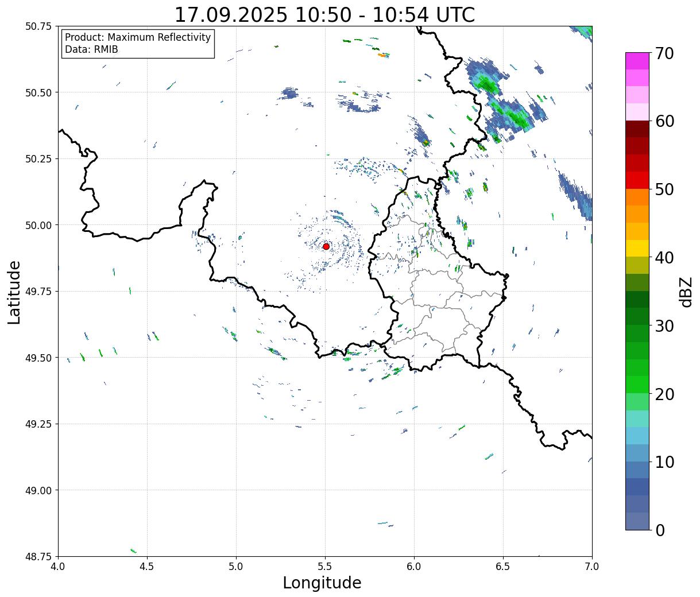Click the colorbar tick label 30
700x597 pixels.
(664, 326)
